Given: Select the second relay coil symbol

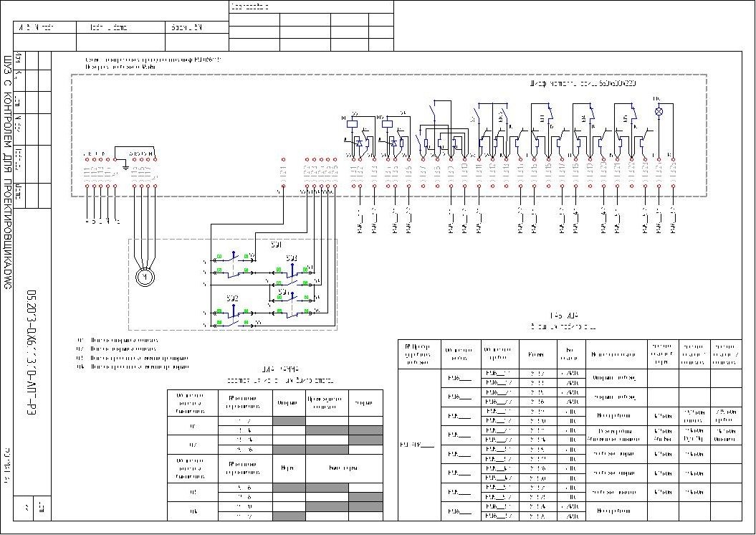Looking at the screenshot, I should coord(388,122).
